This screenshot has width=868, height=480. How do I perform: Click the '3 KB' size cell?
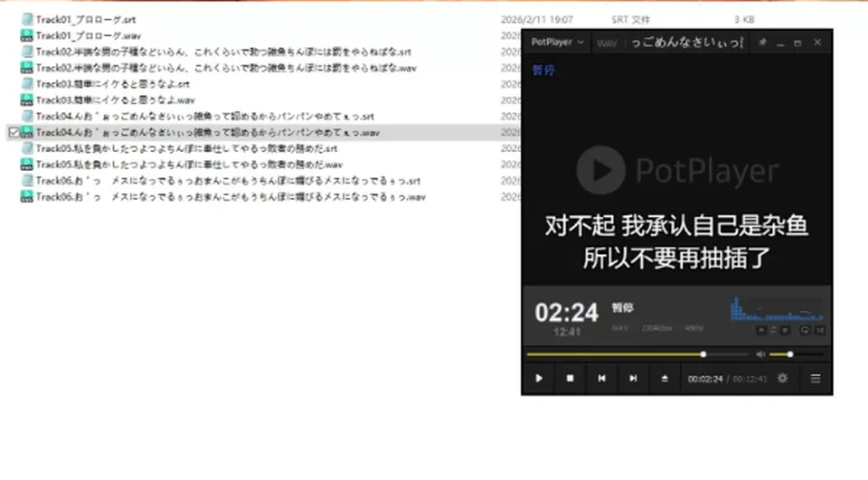(744, 19)
